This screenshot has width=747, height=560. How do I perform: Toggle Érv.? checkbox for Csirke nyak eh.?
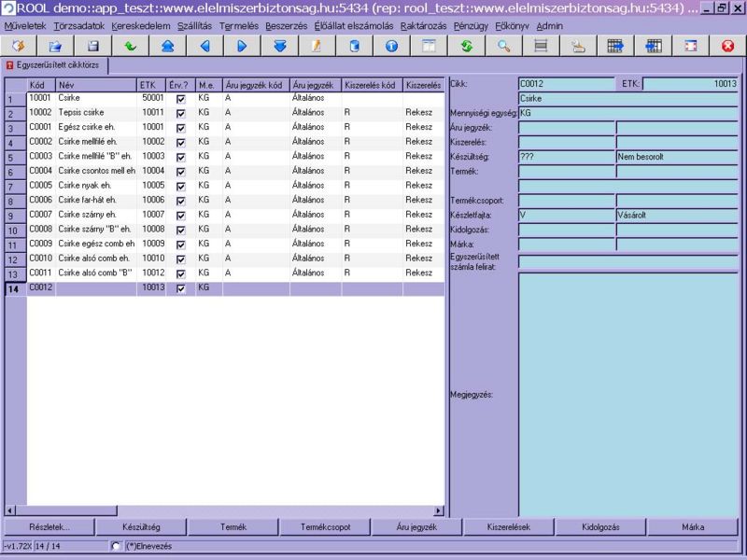click(x=181, y=186)
